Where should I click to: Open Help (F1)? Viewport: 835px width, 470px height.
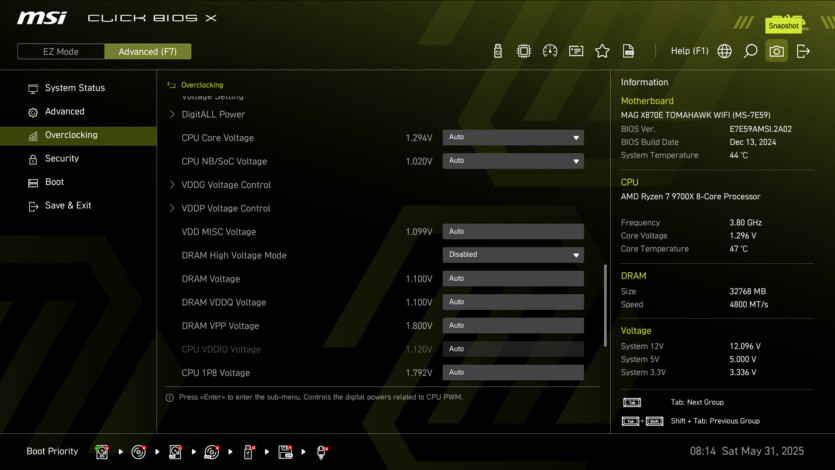689,51
